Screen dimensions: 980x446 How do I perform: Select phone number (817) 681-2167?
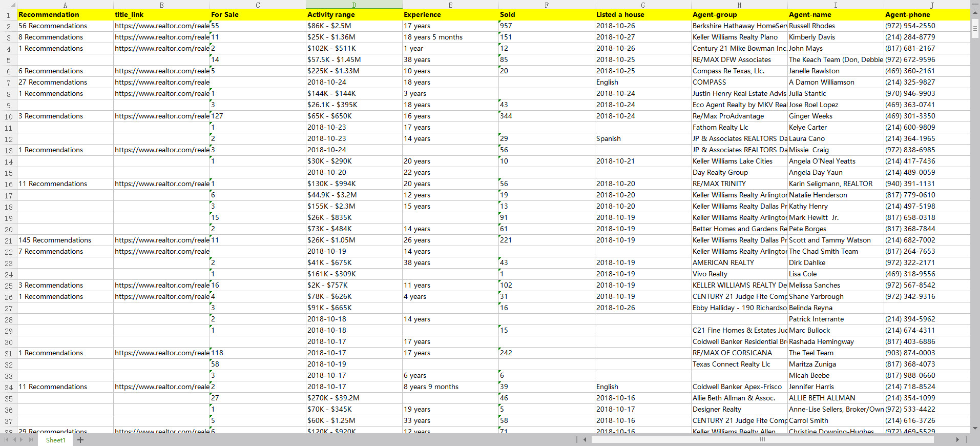pyautogui.click(x=927, y=49)
